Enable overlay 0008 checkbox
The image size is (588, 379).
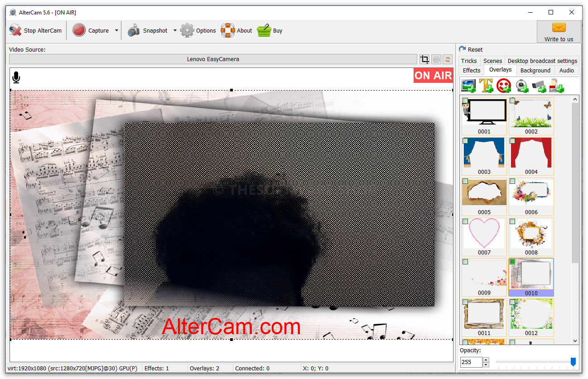(x=512, y=221)
